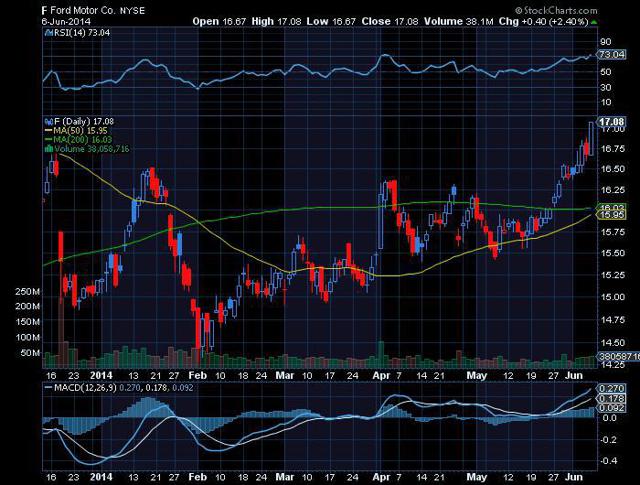Image resolution: width=640 pixels, height=485 pixels.
Task: Click the 90 level on RSI axis
Action: coord(606,42)
